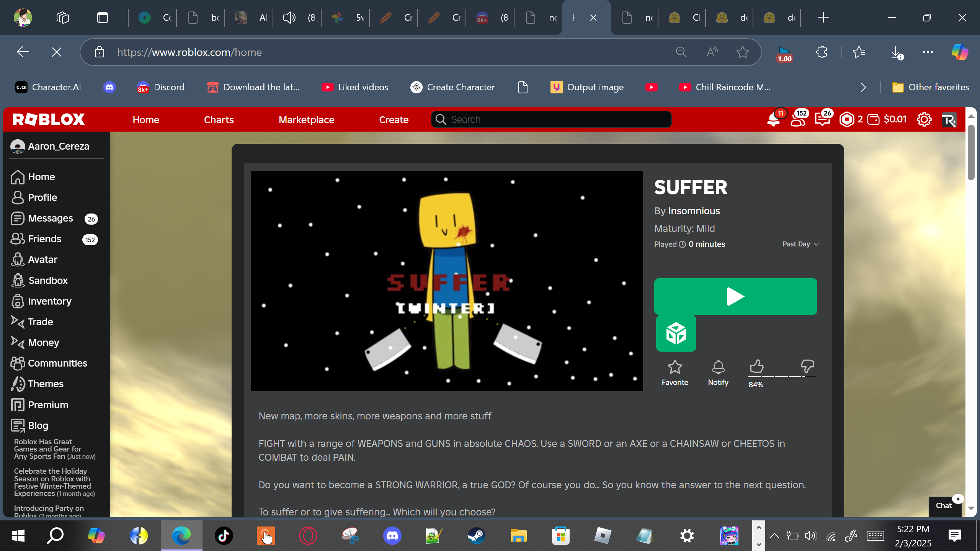This screenshot has width=980, height=551.
Task: Toggle the Notify bell for SUFFER
Action: pyautogui.click(x=718, y=367)
